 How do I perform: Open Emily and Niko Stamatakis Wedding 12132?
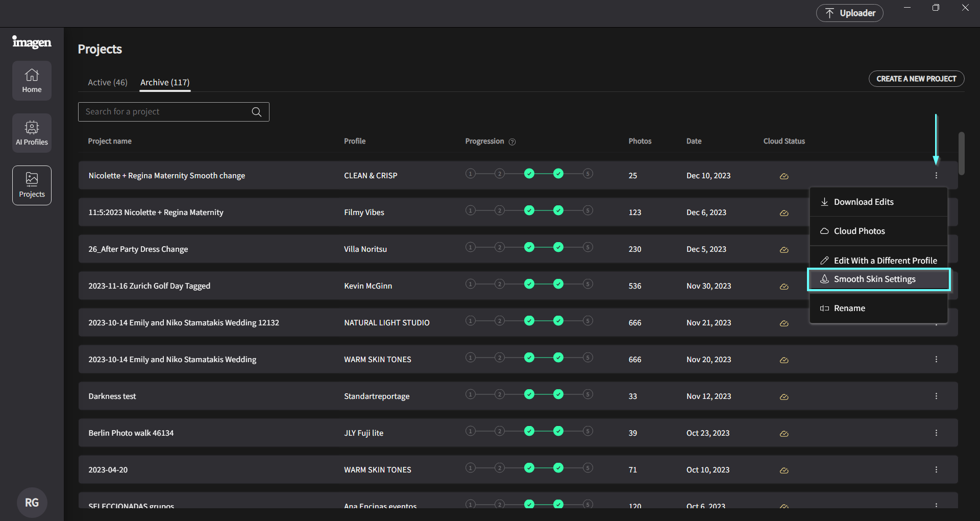tap(184, 322)
